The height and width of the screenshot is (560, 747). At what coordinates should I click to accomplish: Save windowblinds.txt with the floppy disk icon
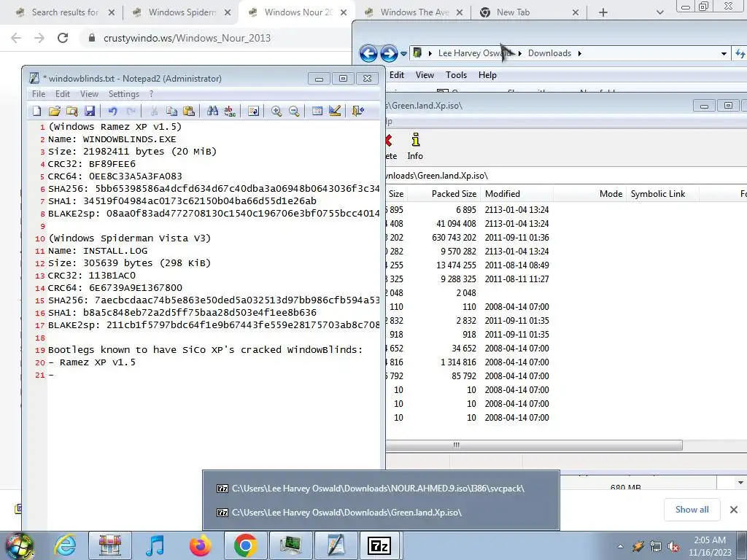(x=90, y=111)
